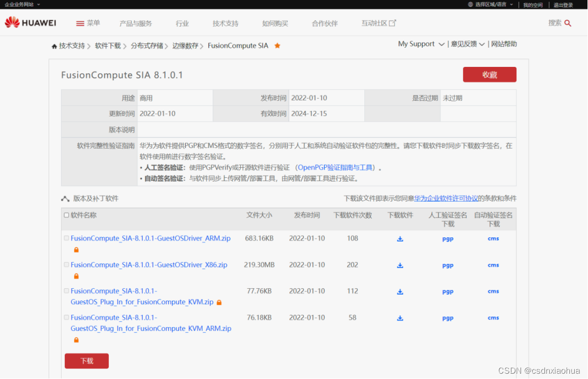The image size is (588, 379).
Task: Click the file size 219.30MB cell
Action: [259, 265]
